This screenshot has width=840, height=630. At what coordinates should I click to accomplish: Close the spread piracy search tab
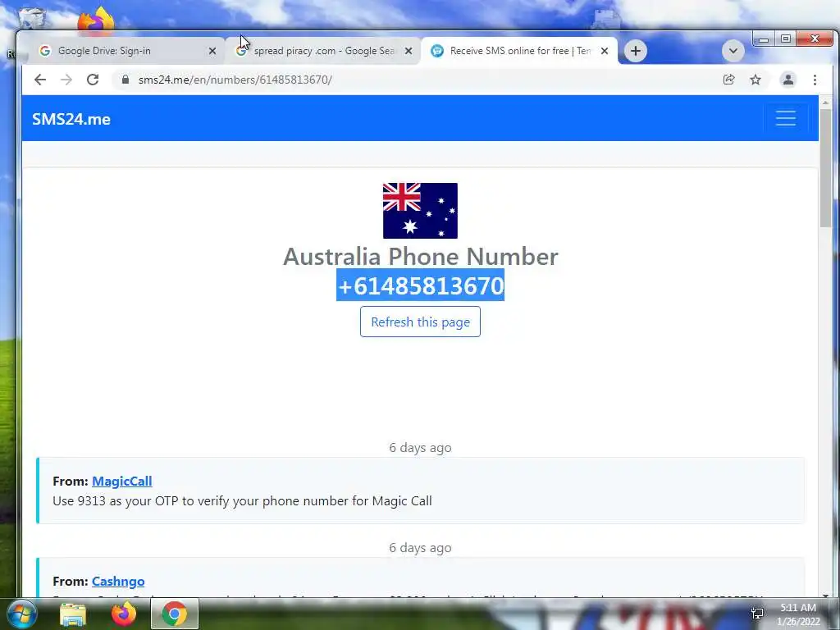pyautogui.click(x=409, y=51)
